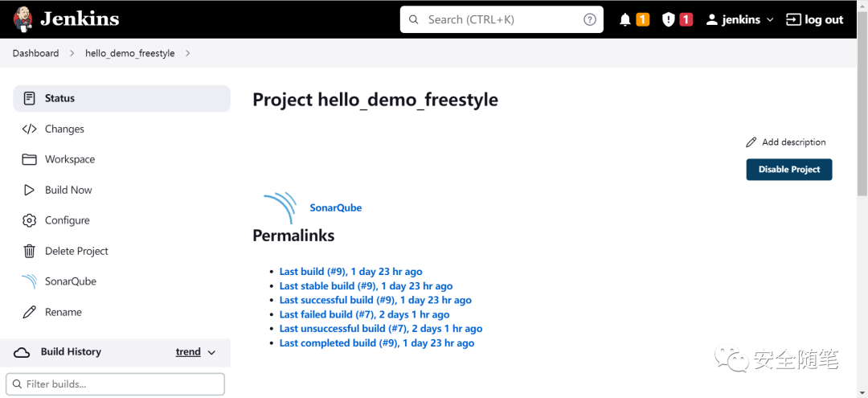
Task: Open Last successful build (#9) permalink
Action: (x=375, y=300)
